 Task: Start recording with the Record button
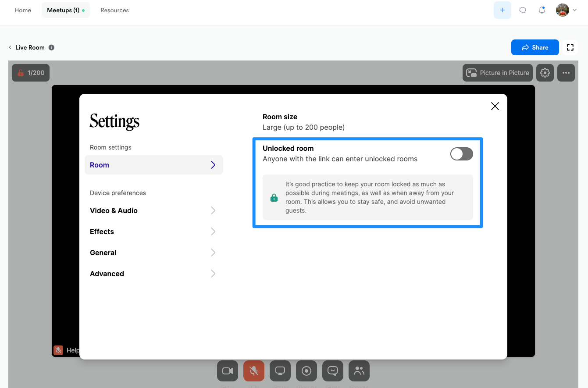coord(306,371)
